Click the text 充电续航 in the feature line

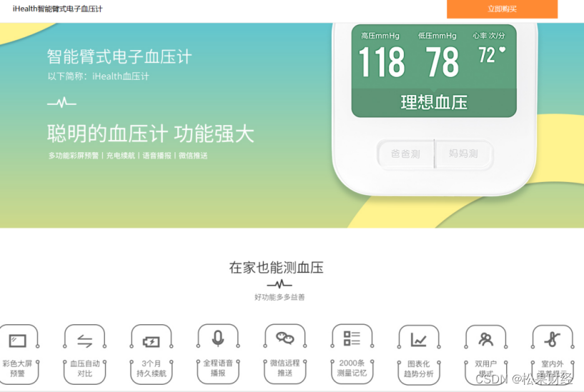tap(121, 156)
